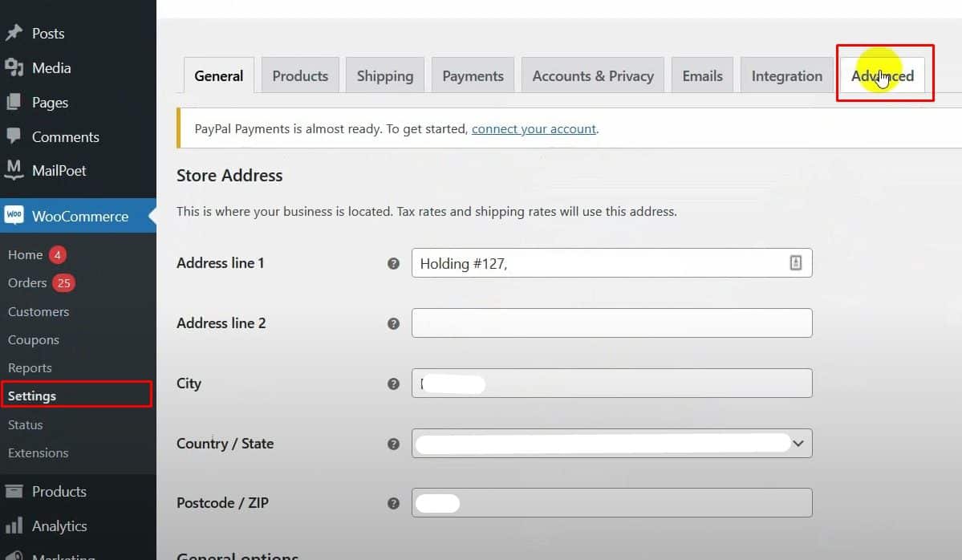The image size is (962, 560).
Task: Click the Posts pin icon in sidebar
Action: 14,34
